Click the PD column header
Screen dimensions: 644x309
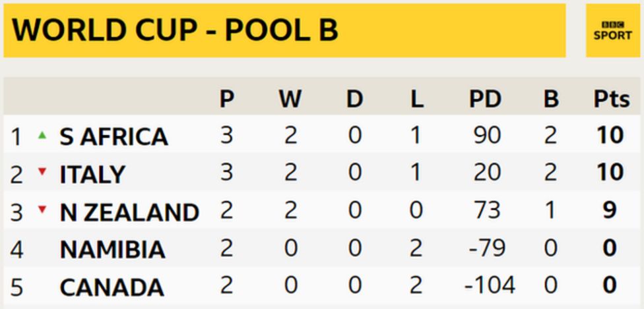(485, 99)
